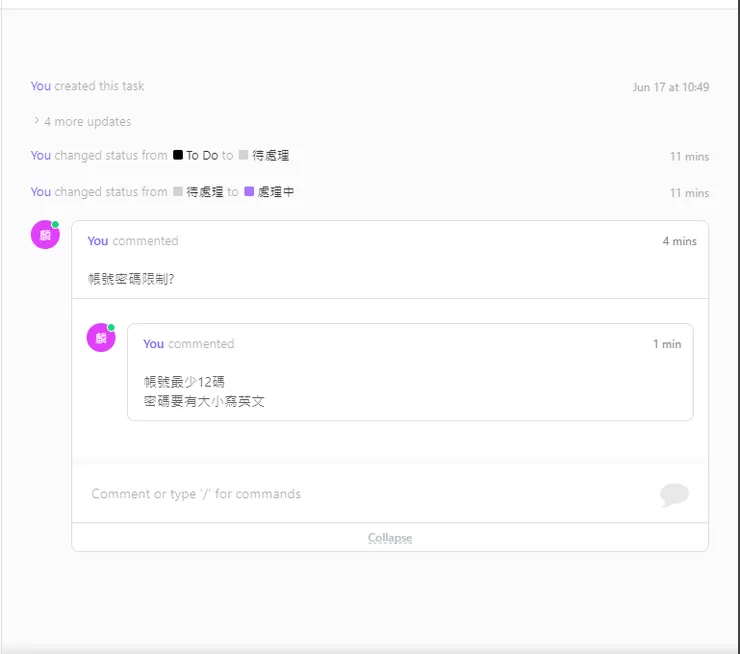The image size is (740, 654).
Task: Click the 4 more updates text
Action: (88, 122)
